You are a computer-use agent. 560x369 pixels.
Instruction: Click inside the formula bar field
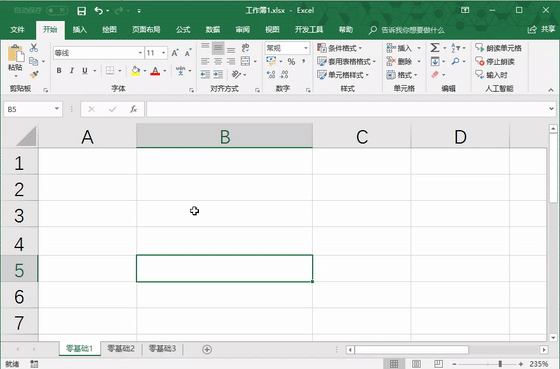[x=348, y=109]
